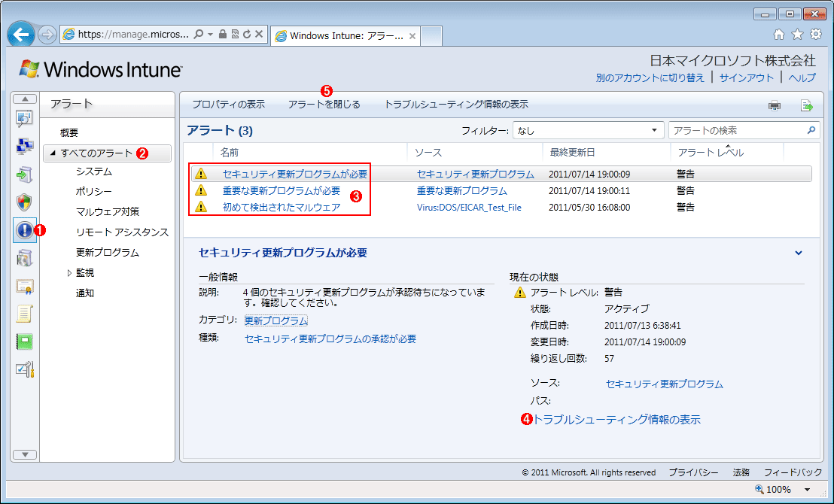Open the 初めて検出されたマルウェア alert link
Viewport: 834px width, 504px height.
[282, 208]
